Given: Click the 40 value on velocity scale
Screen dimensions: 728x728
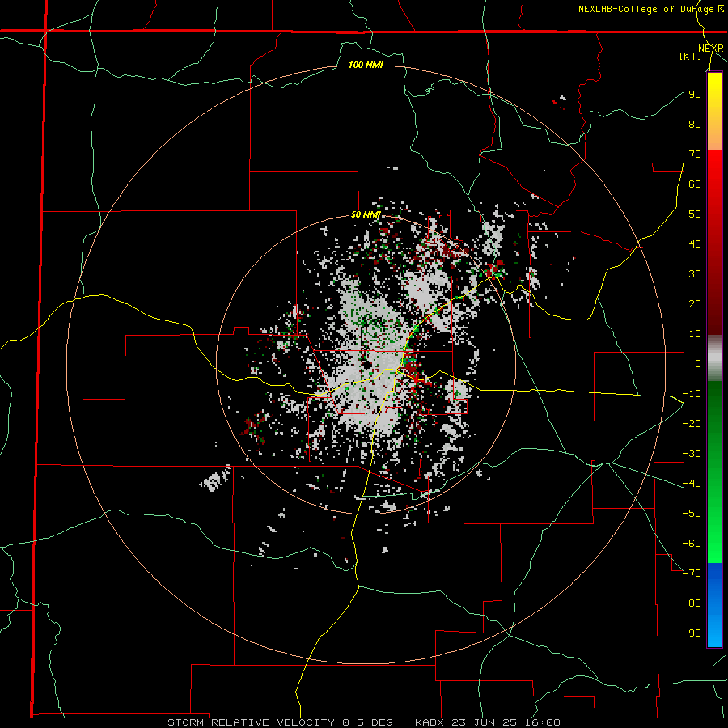Looking at the screenshot, I should click(x=695, y=243).
